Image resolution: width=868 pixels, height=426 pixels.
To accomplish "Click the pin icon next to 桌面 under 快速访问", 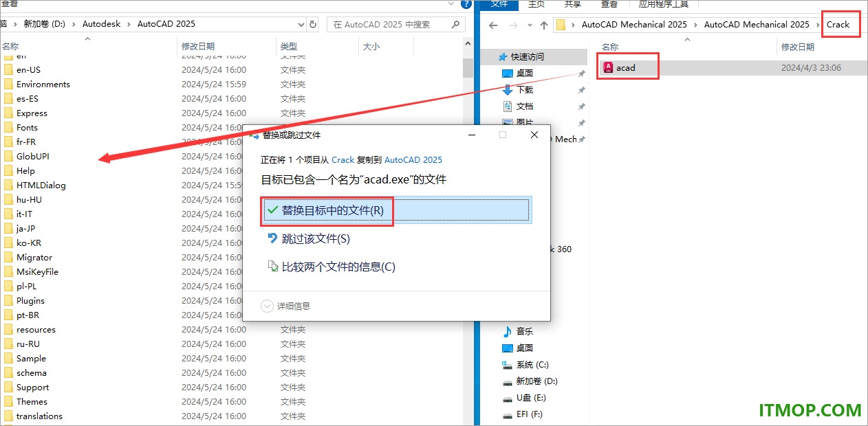I will (581, 74).
